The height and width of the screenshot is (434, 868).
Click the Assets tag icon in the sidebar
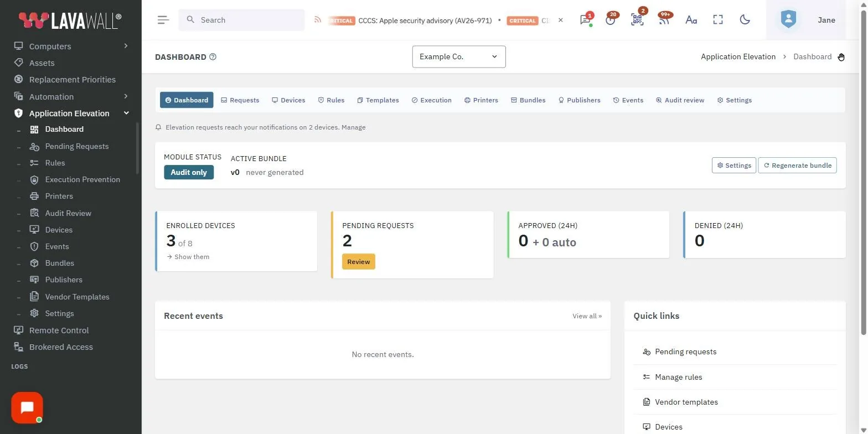[x=19, y=63]
